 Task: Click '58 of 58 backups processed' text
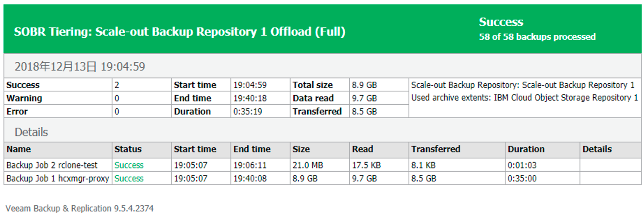[537, 37]
